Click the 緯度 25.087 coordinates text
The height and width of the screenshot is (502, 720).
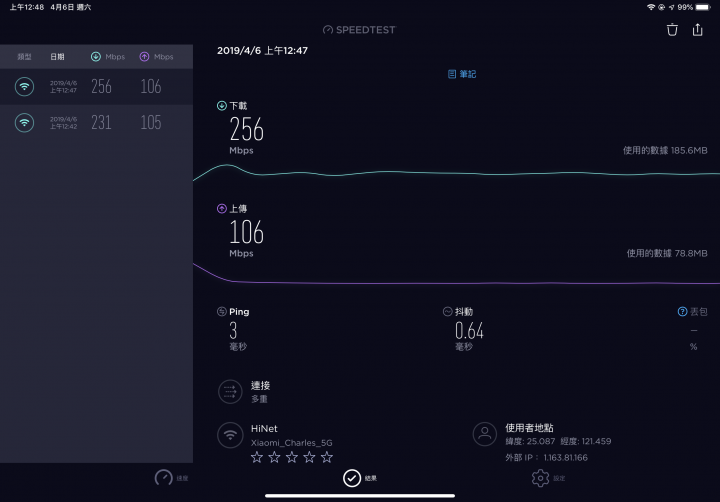pyautogui.click(x=530, y=441)
